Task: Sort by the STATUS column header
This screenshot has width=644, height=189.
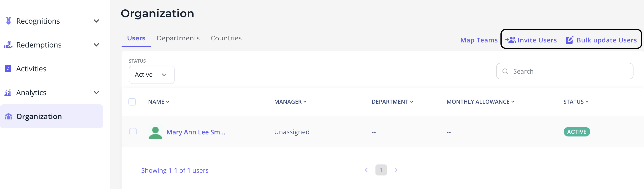Action: click(576, 102)
